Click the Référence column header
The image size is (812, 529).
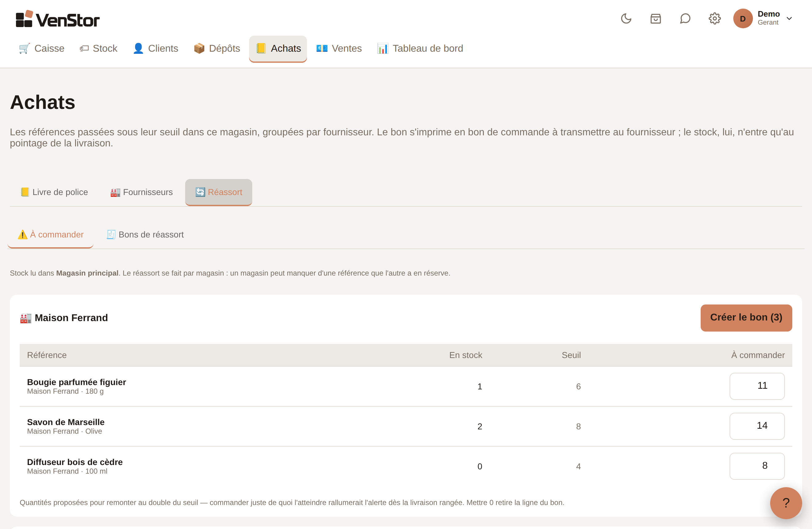point(47,355)
